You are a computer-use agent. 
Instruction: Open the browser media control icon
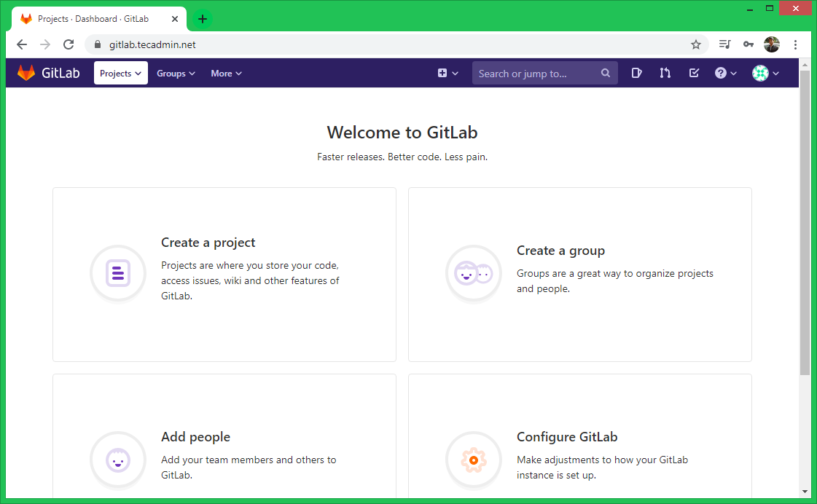click(x=724, y=44)
